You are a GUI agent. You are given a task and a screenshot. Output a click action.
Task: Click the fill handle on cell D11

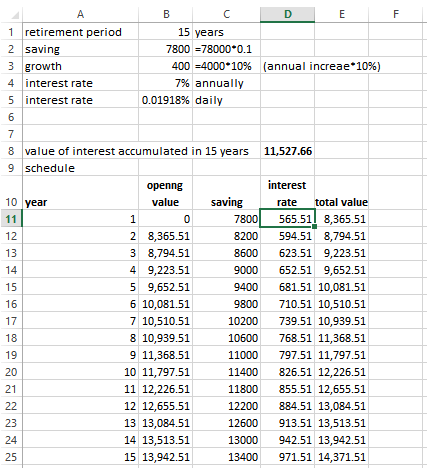tap(315, 227)
